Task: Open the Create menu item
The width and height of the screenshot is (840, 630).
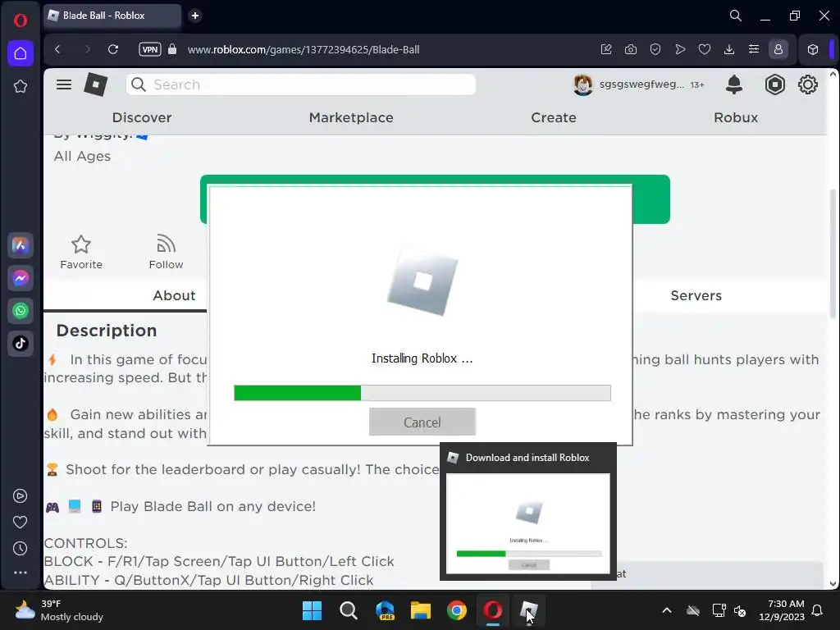Action: coord(554,117)
